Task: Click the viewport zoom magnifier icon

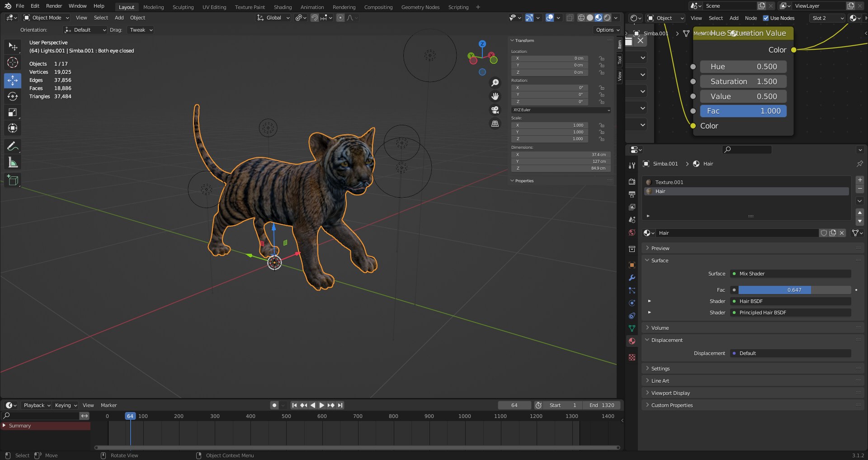Action: [x=495, y=83]
